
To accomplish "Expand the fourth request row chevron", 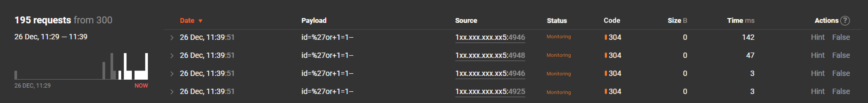I will pos(172,92).
